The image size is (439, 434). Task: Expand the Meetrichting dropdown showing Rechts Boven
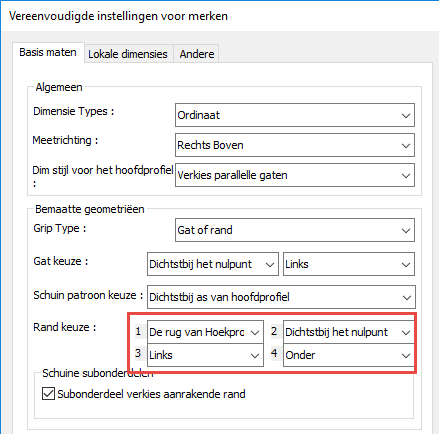click(295, 145)
